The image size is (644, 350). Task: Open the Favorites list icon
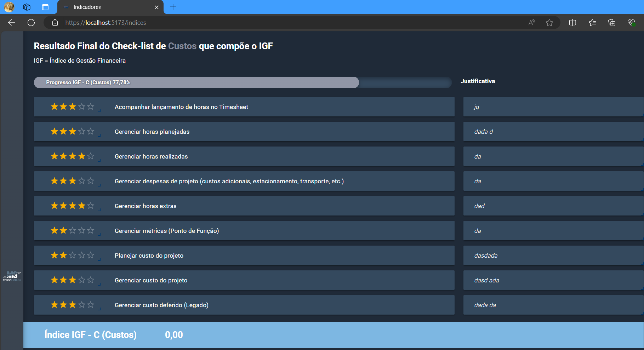click(592, 23)
